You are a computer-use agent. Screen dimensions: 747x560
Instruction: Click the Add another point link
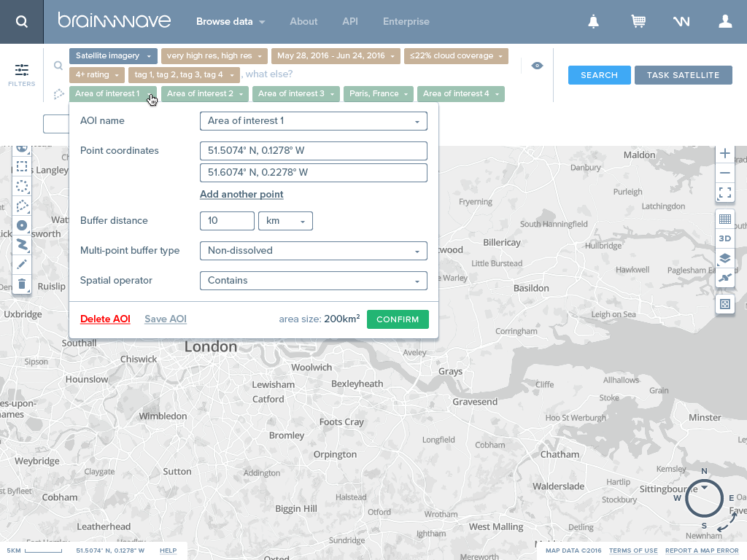tap(241, 194)
